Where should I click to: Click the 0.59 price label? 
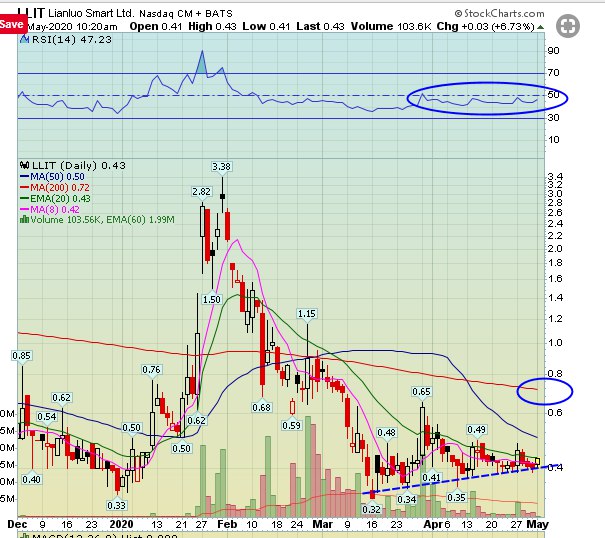(291, 425)
